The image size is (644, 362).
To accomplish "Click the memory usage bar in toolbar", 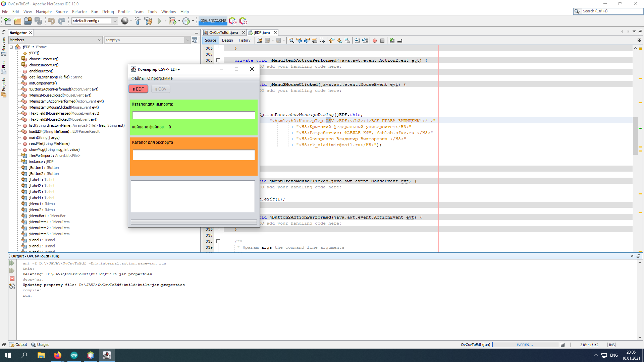I will [x=213, y=21].
